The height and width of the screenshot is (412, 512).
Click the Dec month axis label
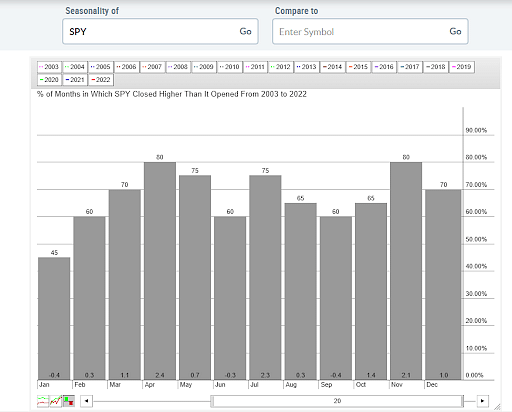point(432,385)
